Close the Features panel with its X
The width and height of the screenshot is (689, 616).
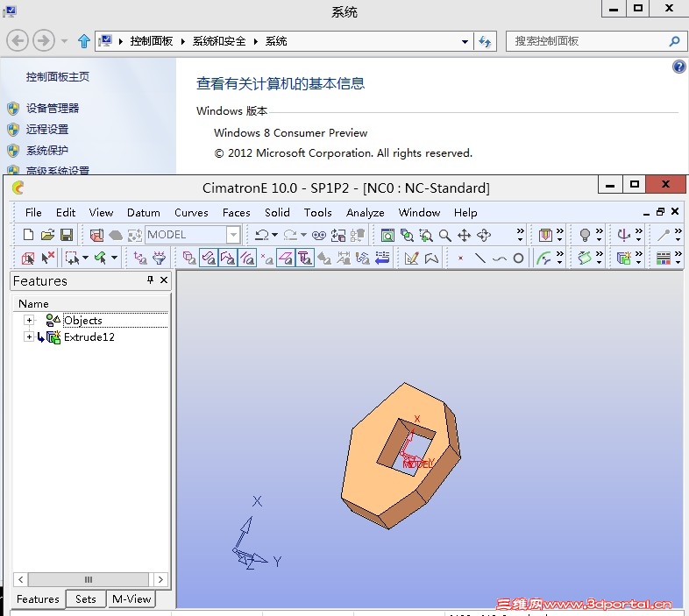click(x=164, y=280)
